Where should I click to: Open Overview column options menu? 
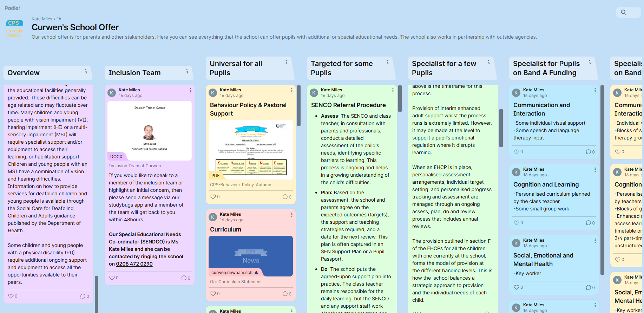pyautogui.click(x=86, y=71)
